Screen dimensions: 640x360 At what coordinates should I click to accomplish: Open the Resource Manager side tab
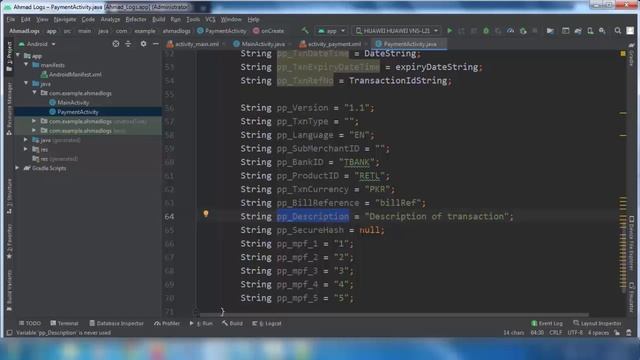tap(9, 109)
